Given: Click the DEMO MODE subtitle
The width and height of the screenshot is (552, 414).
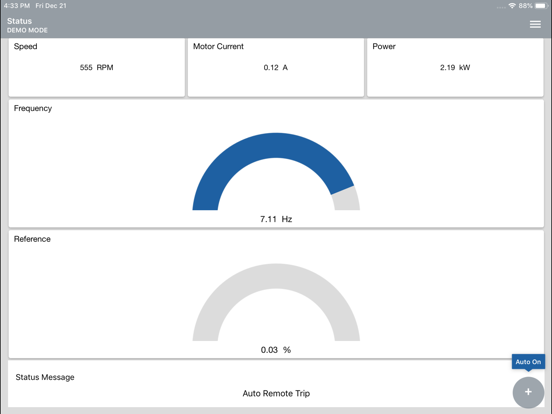Looking at the screenshot, I should click(x=27, y=30).
